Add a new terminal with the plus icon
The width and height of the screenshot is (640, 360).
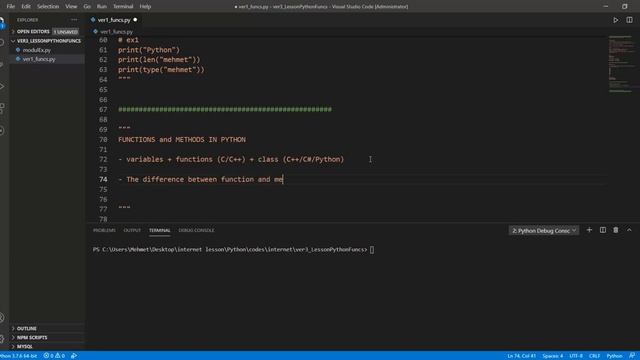point(589,230)
